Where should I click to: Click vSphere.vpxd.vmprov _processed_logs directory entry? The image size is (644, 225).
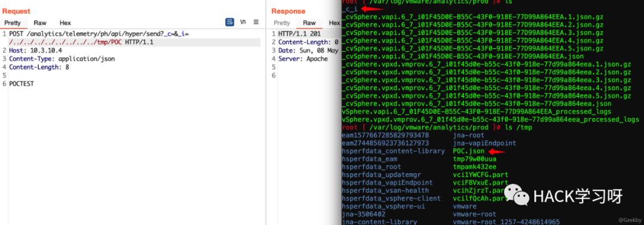[x=490, y=120]
